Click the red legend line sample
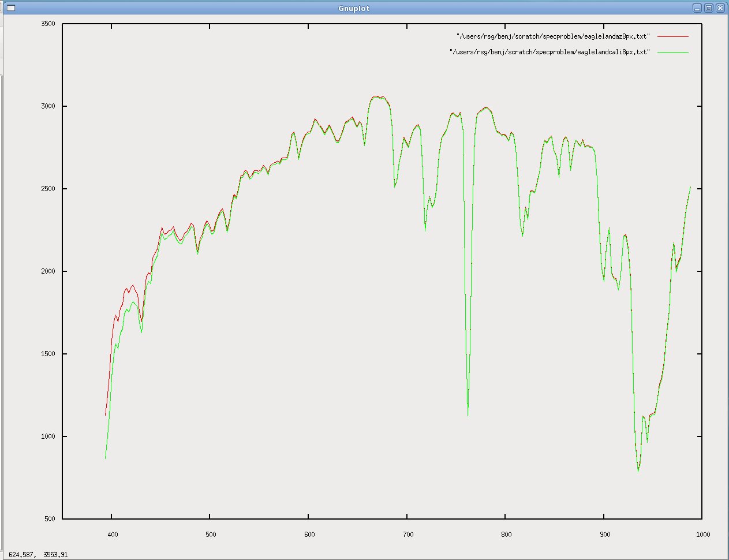Screen dimensions: 729x560 point(673,36)
